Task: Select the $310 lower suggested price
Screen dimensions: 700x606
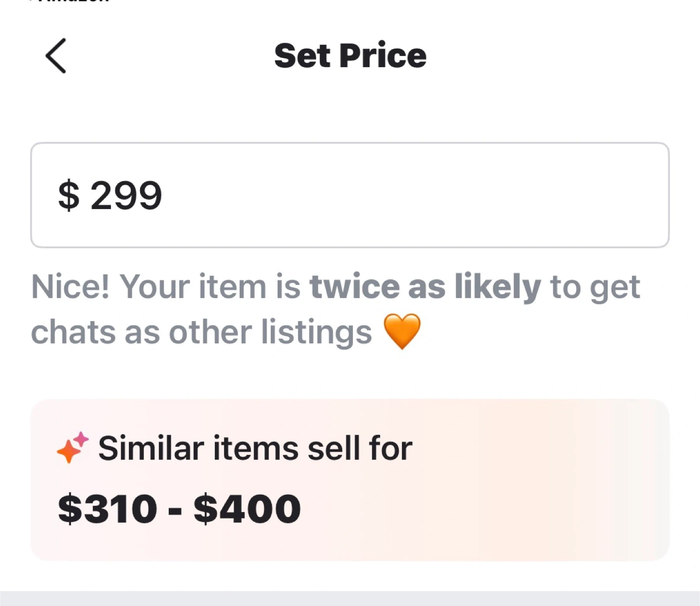Action: click(x=107, y=509)
